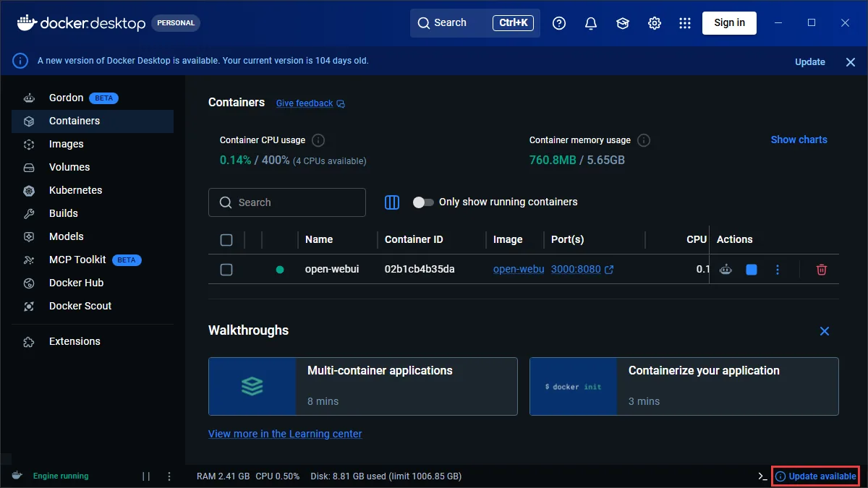
Task: Open port 3000:8080 external link icon
Action: pyautogui.click(x=609, y=270)
